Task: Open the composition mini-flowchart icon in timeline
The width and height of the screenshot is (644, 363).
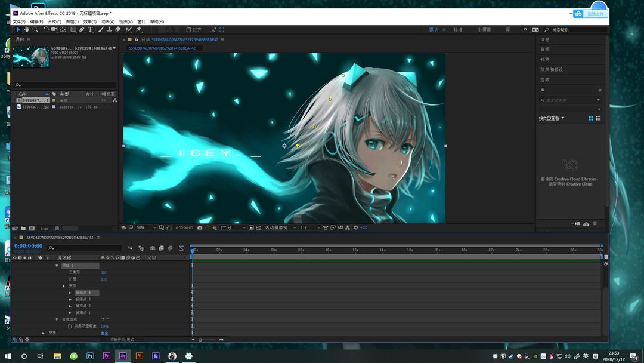Action: 130,248
